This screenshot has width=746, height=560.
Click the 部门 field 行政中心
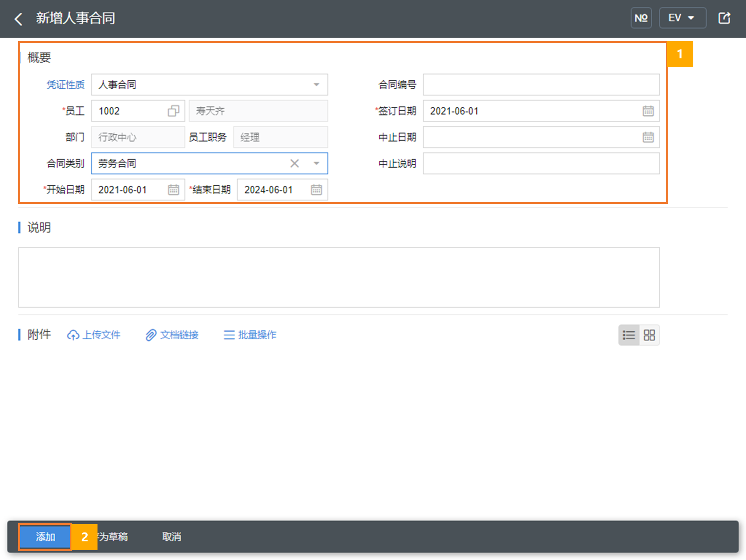tap(138, 137)
